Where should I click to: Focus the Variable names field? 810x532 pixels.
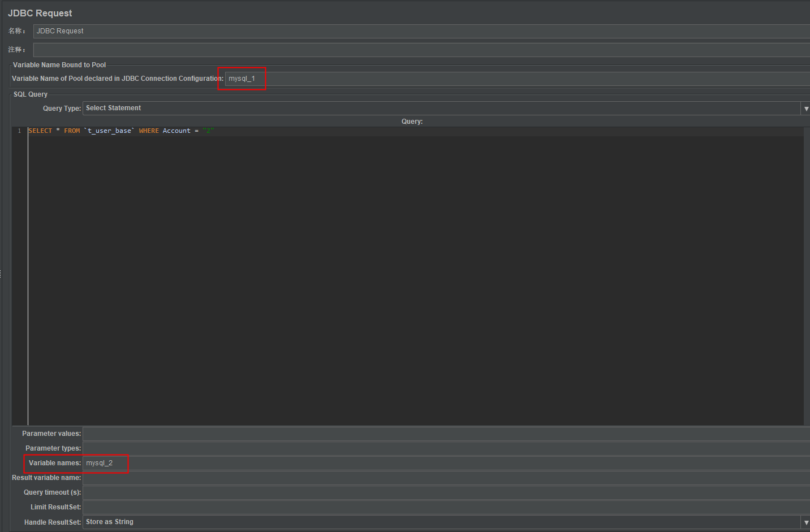click(x=446, y=463)
